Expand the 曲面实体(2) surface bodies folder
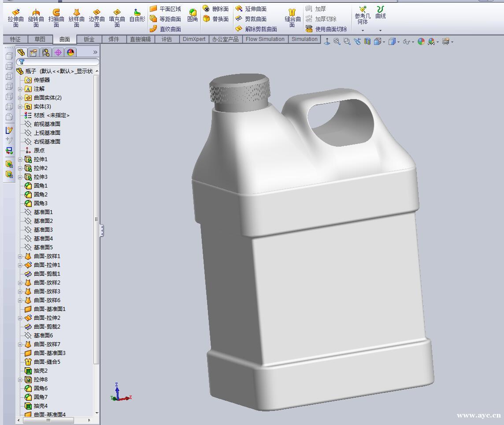This screenshot has height=425, width=504. point(20,97)
